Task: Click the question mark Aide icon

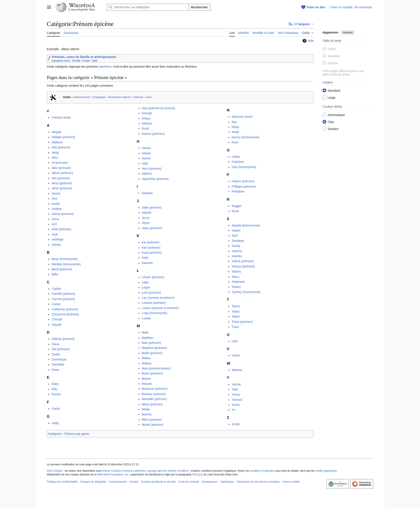Action: pyautogui.click(x=304, y=41)
